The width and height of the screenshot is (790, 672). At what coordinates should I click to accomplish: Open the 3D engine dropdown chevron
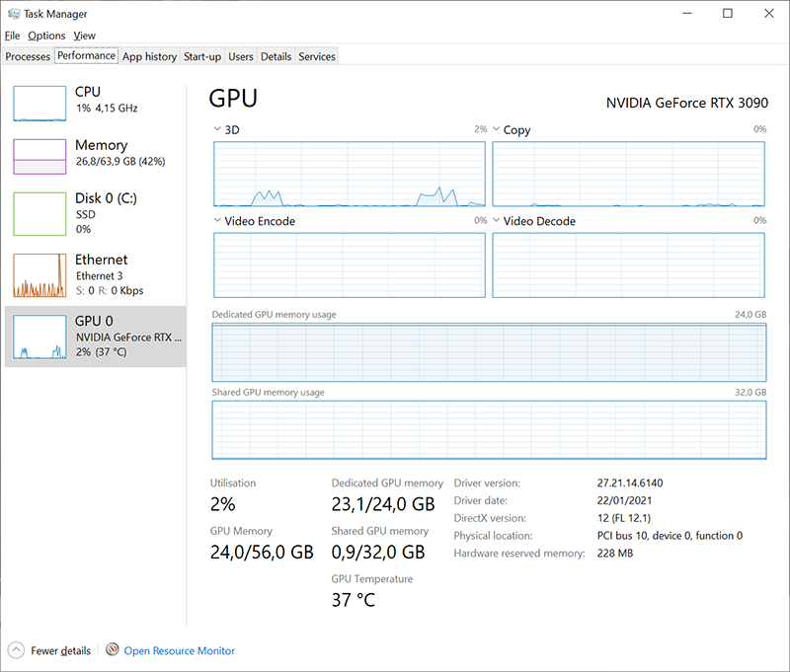[217, 129]
